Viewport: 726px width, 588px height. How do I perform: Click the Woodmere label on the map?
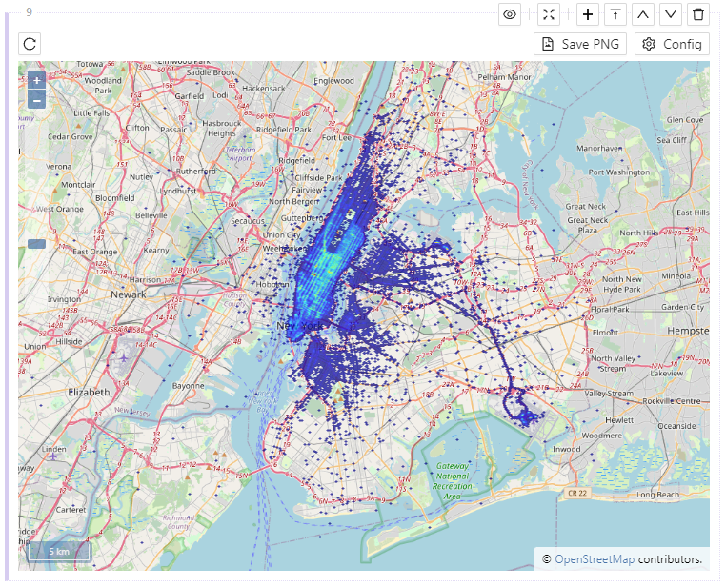(601, 436)
